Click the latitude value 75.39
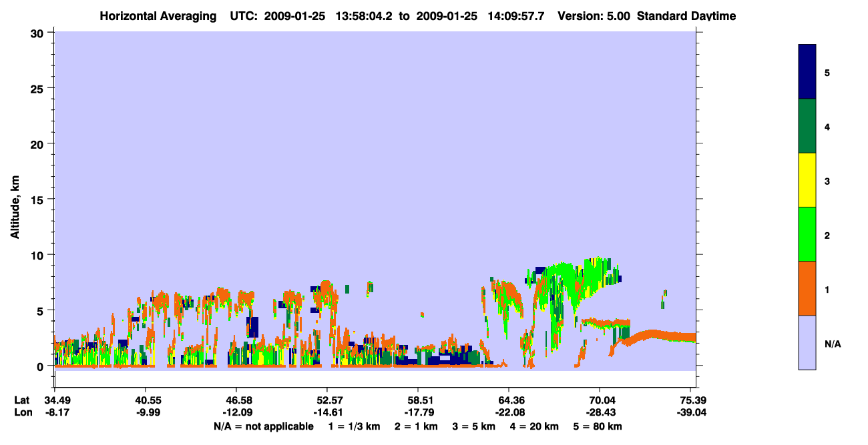868x445 pixels. [x=694, y=400]
